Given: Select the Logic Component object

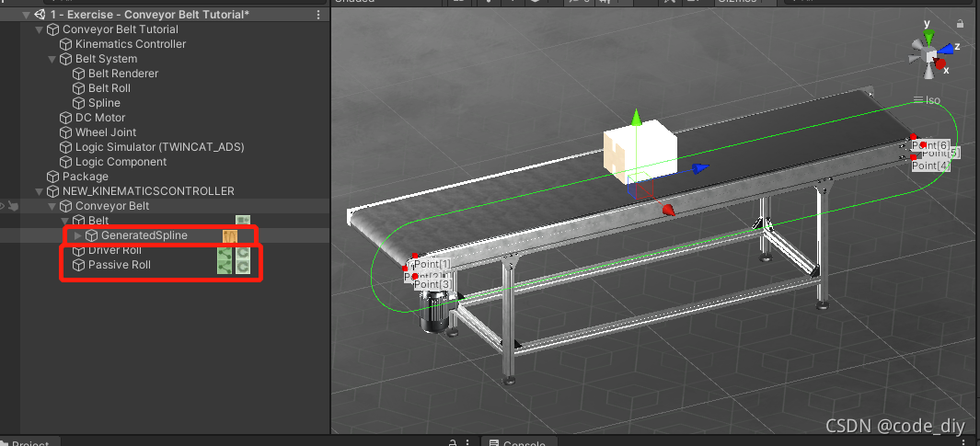Looking at the screenshot, I should (x=121, y=162).
